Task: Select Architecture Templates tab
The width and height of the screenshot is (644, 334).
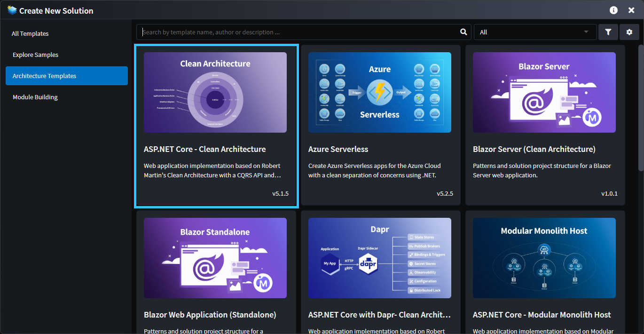Action: coord(67,76)
